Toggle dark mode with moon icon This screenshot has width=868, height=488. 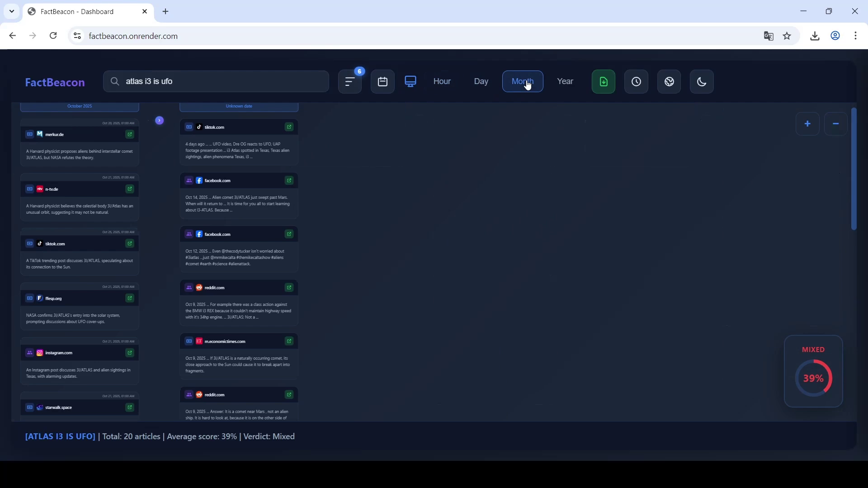point(702,82)
